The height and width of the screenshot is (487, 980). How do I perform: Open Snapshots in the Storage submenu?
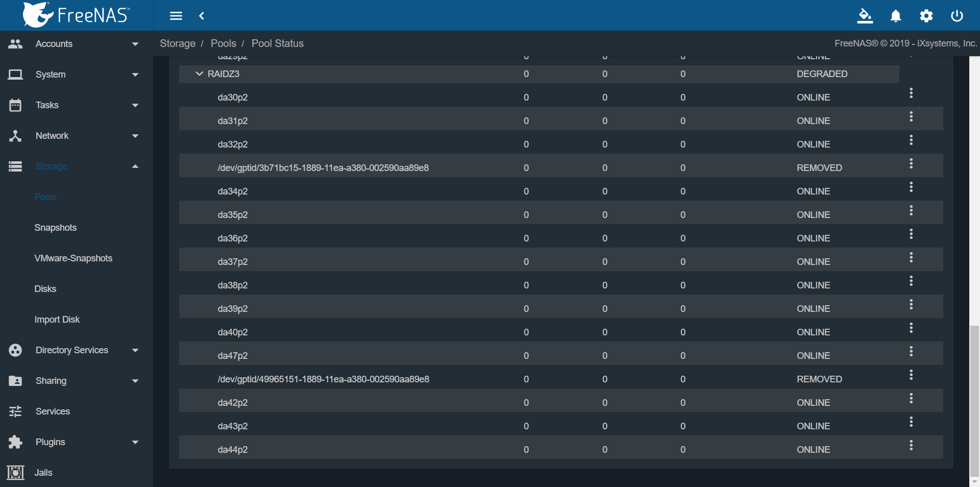tap(56, 228)
